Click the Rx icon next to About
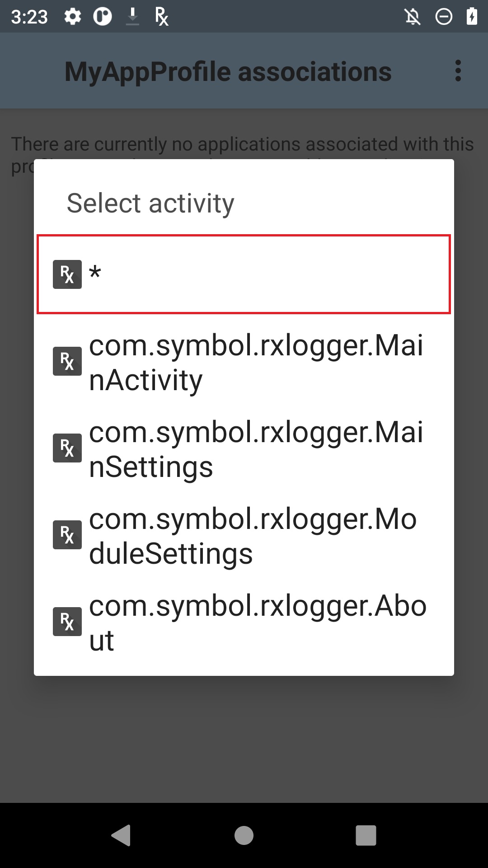This screenshot has width=488, height=868. coord(67,622)
